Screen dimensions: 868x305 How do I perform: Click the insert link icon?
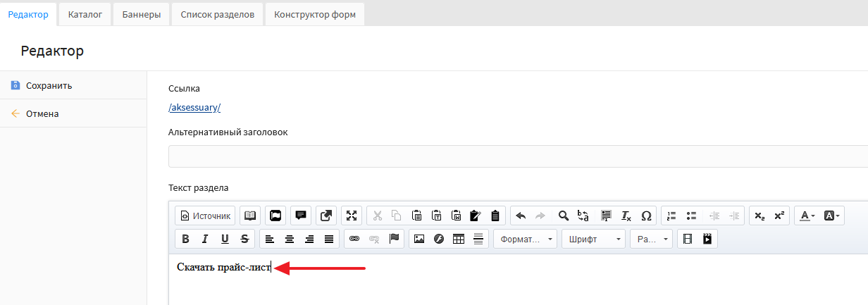coord(354,239)
